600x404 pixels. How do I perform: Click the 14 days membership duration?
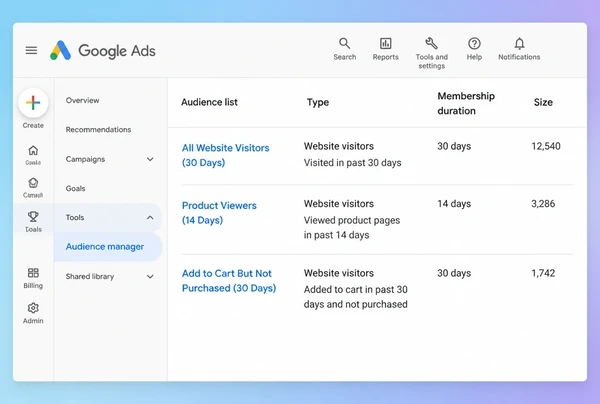454,204
